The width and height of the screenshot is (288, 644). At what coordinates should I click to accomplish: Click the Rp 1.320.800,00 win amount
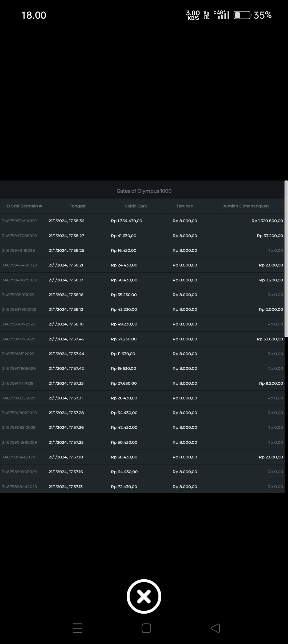267,221
